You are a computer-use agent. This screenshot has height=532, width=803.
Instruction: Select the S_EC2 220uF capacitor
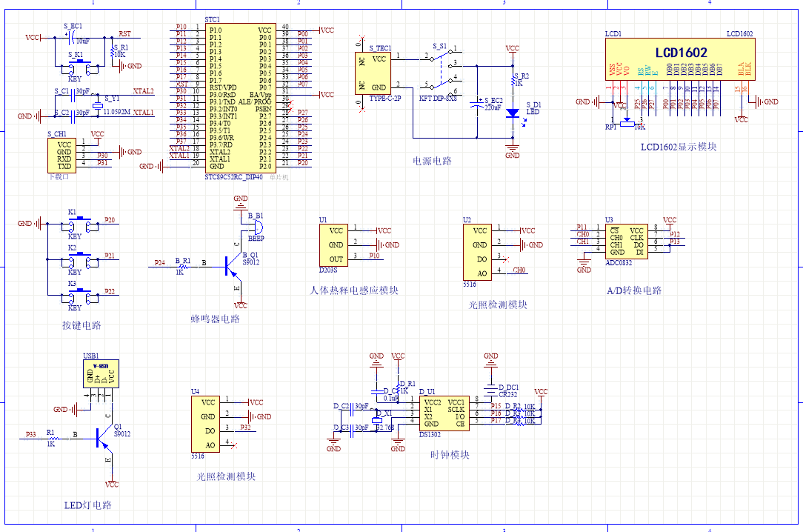[x=477, y=104]
